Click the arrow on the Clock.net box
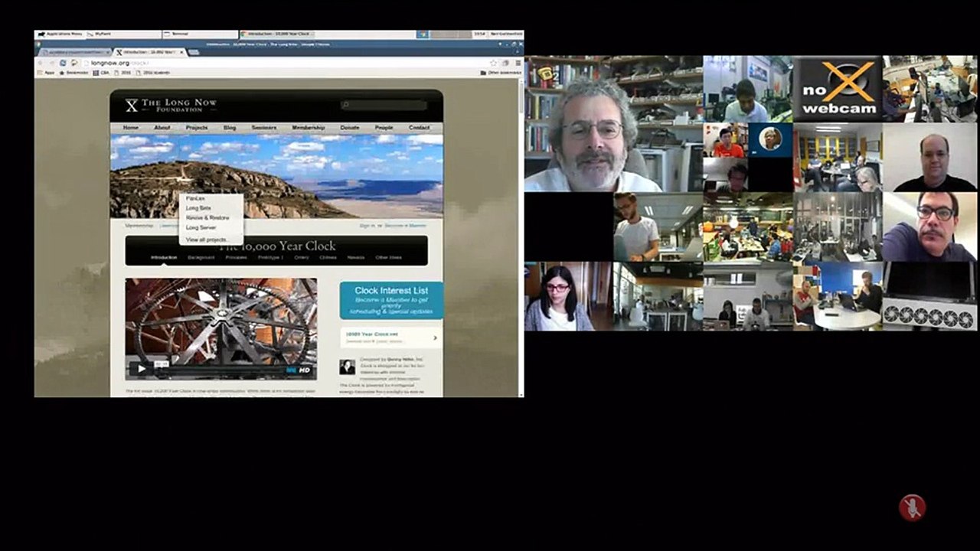 [x=436, y=337]
